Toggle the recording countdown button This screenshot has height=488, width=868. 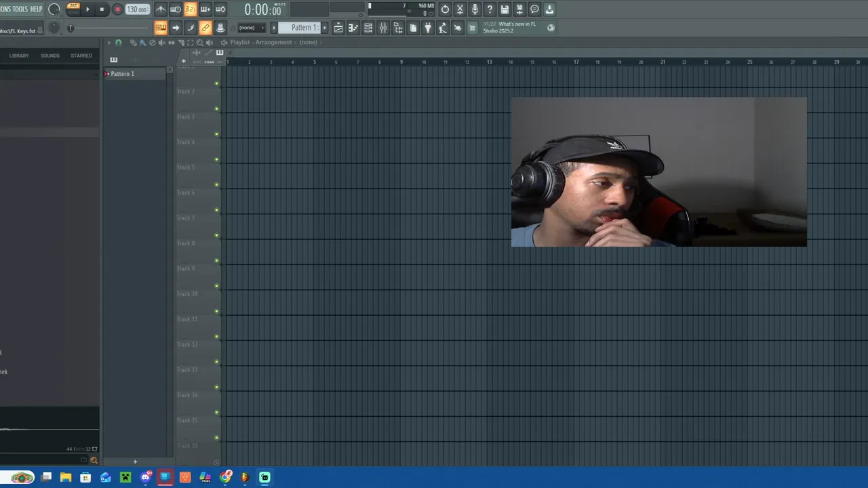point(191,9)
